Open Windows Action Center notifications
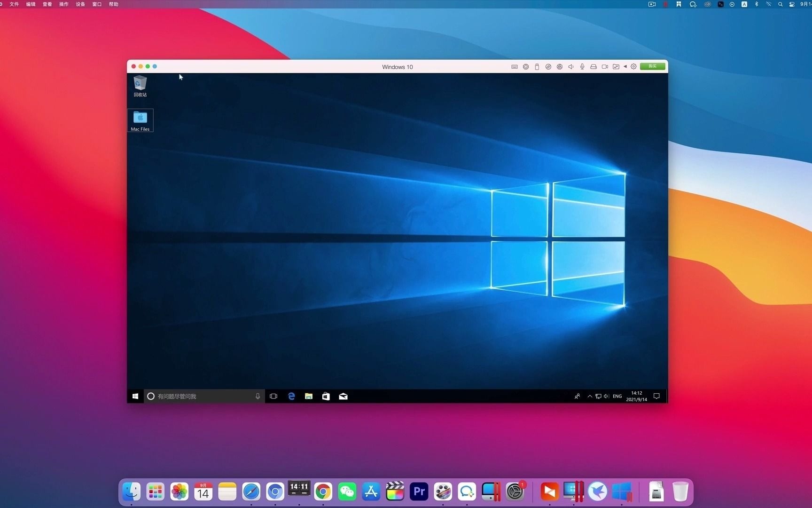Screen dimensions: 812x508 (x=656, y=397)
